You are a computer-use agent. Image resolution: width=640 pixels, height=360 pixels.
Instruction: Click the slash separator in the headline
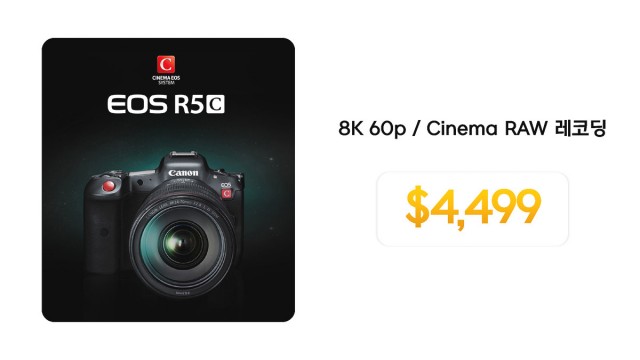[x=416, y=129]
